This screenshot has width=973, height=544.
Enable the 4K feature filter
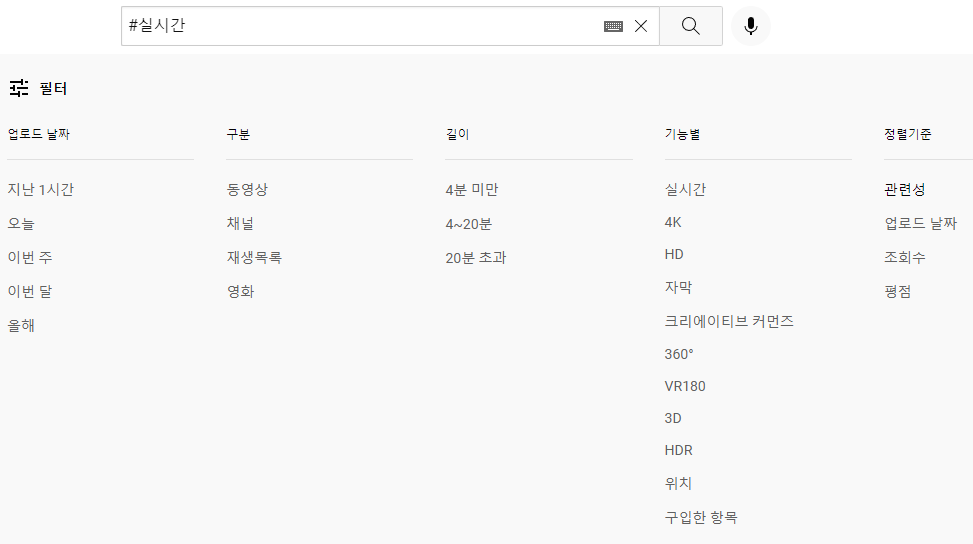(673, 222)
